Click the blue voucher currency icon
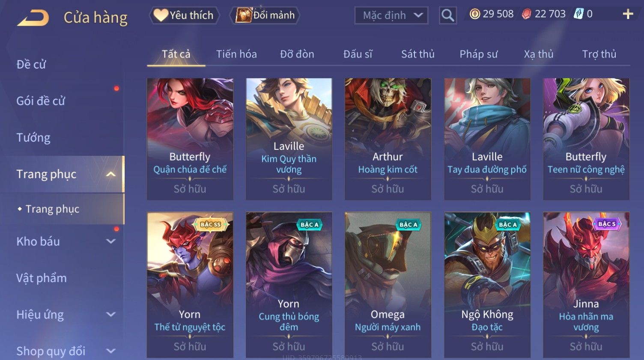Image resolution: width=644 pixels, height=360 pixels. 578,14
